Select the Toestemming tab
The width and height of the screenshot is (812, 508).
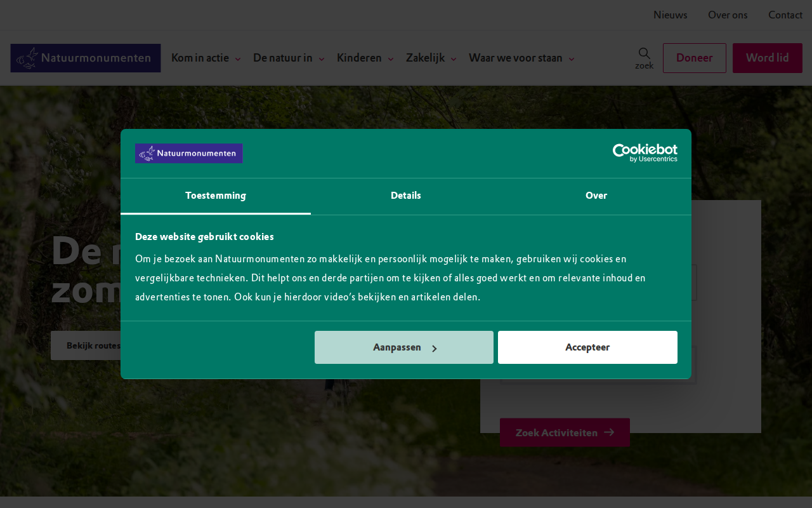point(216,196)
